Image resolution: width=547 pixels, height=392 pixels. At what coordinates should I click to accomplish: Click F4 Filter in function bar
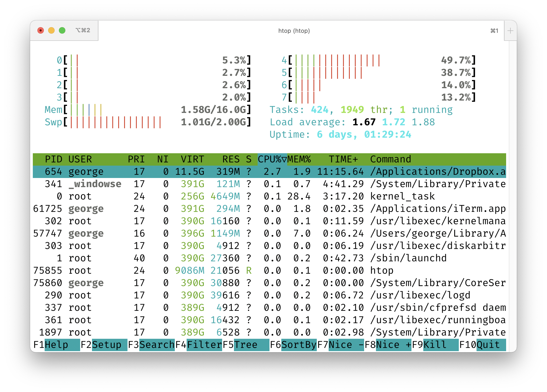point(204,345)
